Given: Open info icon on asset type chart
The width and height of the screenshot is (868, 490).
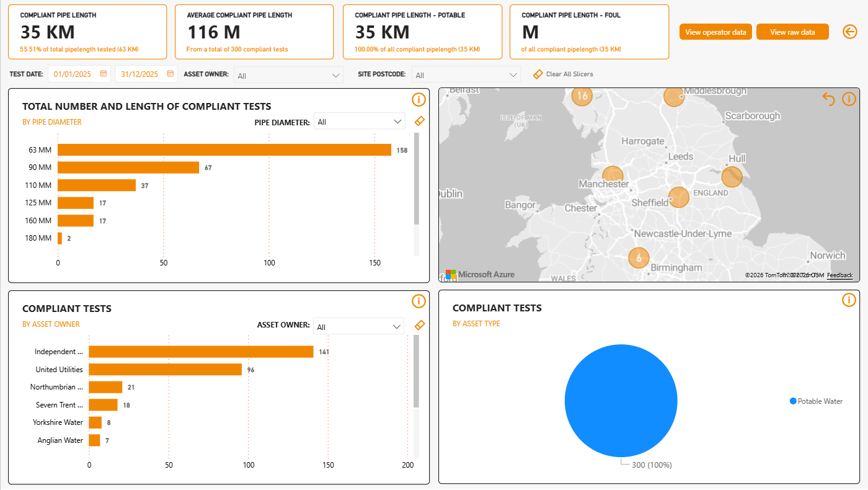Looking at the screenshot, I should coord(849,300).
